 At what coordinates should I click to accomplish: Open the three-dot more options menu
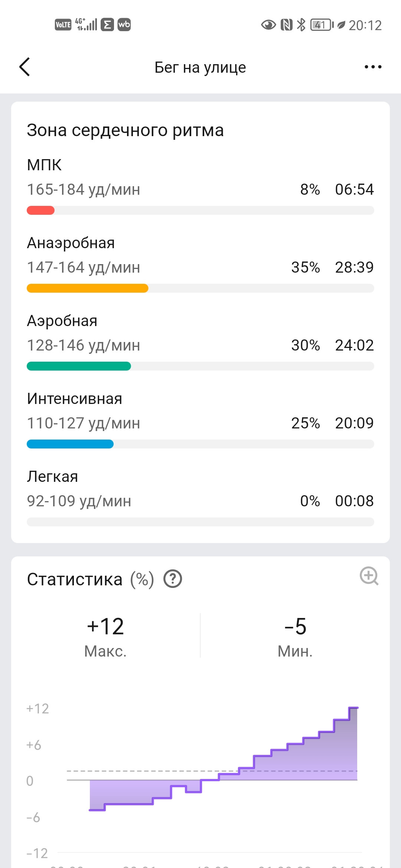tap(373, 67)
